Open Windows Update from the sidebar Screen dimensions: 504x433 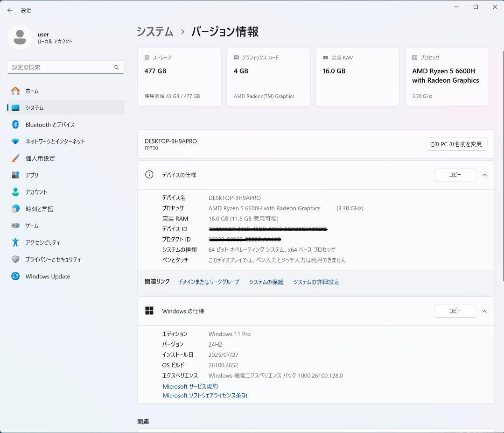pos(47,276)
